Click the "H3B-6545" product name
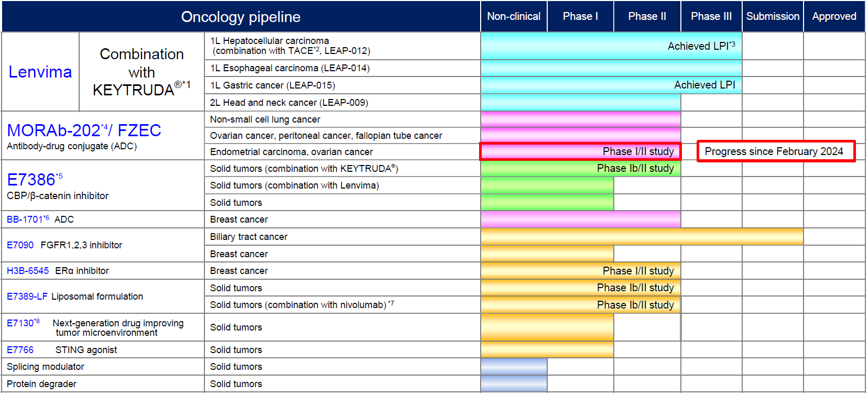The height and width of the screenshot is (395, 868). coord(28,271)
